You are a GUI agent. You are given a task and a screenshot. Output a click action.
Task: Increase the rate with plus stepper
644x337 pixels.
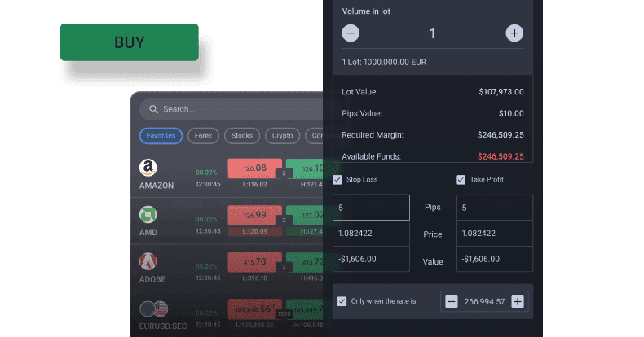tap(518, 302)
